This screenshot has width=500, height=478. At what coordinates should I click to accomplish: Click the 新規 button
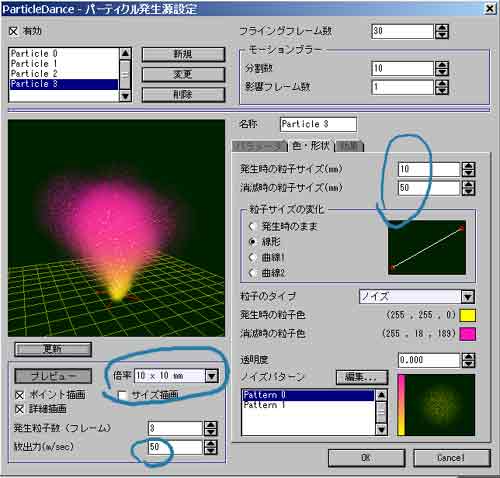(183, 54)
